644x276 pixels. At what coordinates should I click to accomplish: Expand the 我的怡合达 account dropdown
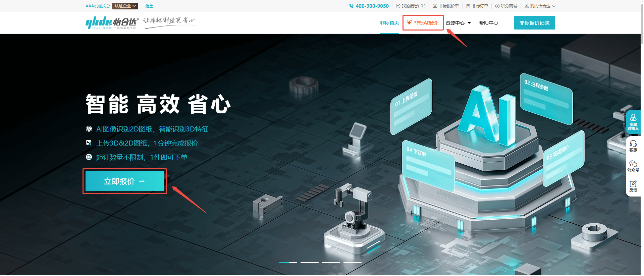tap(540, 6)
